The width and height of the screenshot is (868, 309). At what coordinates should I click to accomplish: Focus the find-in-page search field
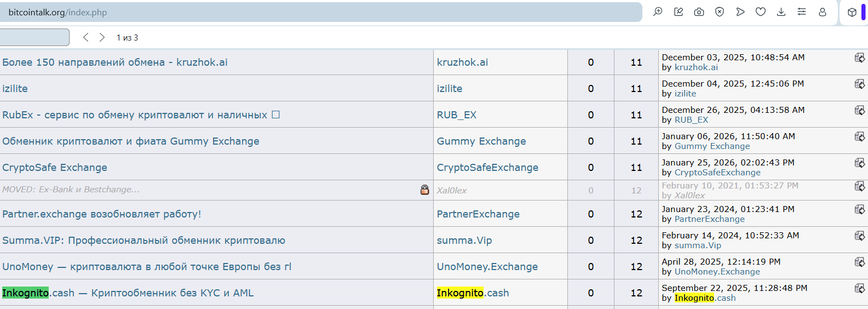(x=34, y=37)
